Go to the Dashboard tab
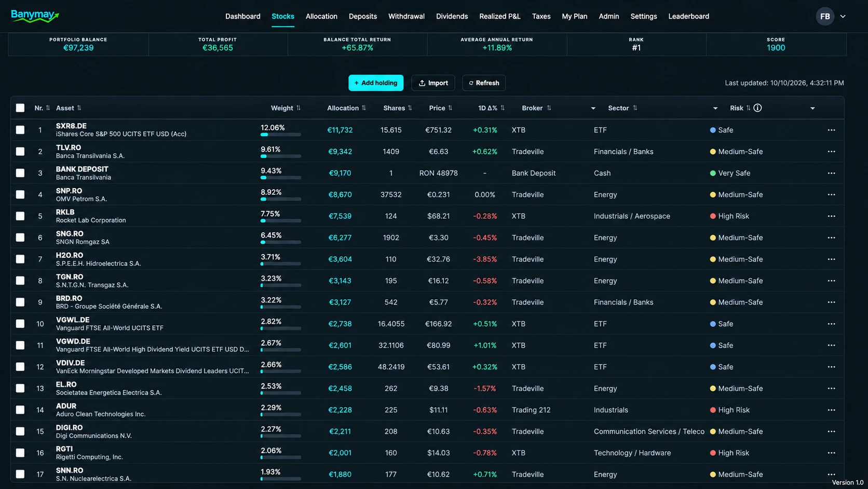 point(243,16)
